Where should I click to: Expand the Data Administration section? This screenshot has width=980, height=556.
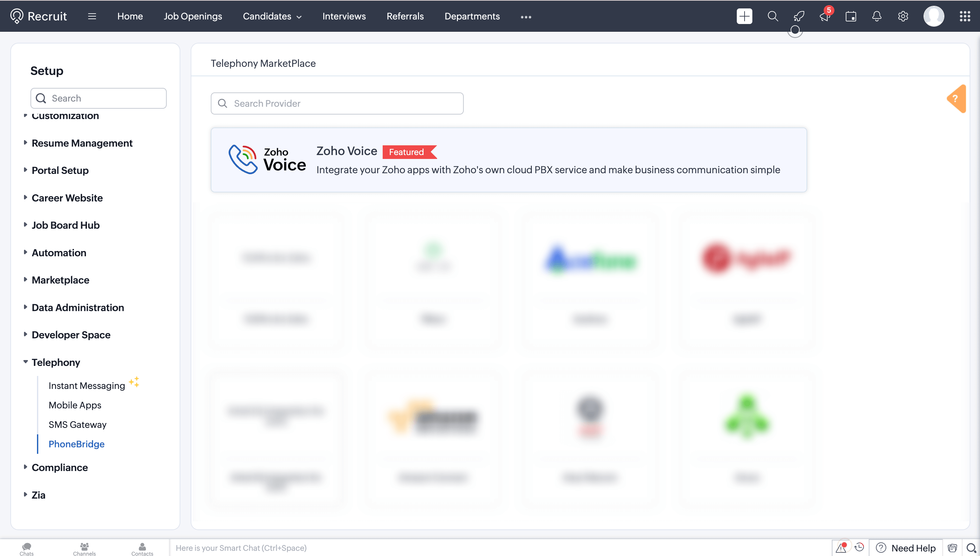[x=78, y=308]
